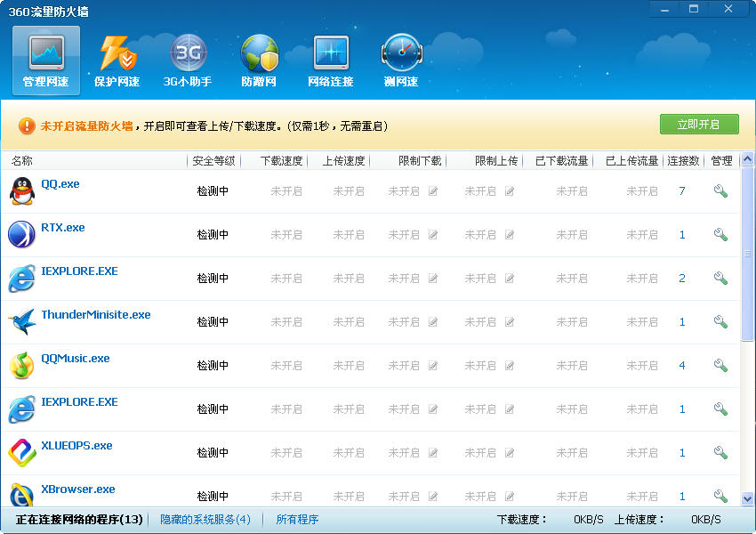
Task: Select the 防蹭网 globe icon
Action: (259, 61)
